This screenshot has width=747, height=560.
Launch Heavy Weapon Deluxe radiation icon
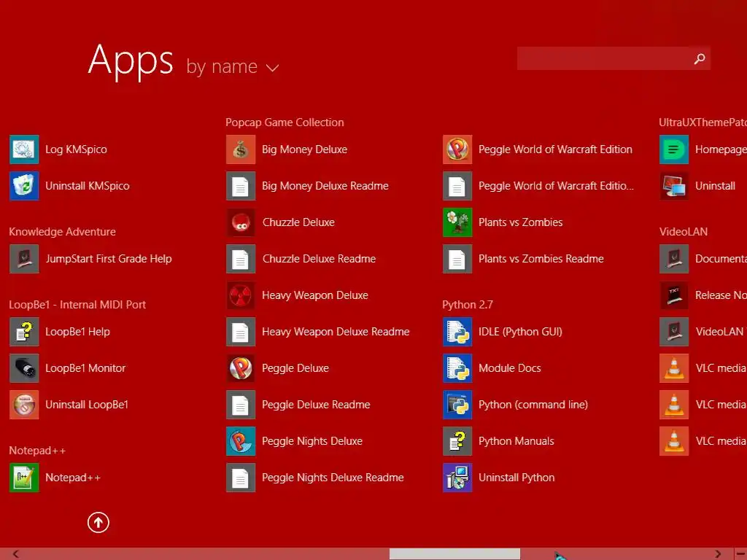(241, 295)
